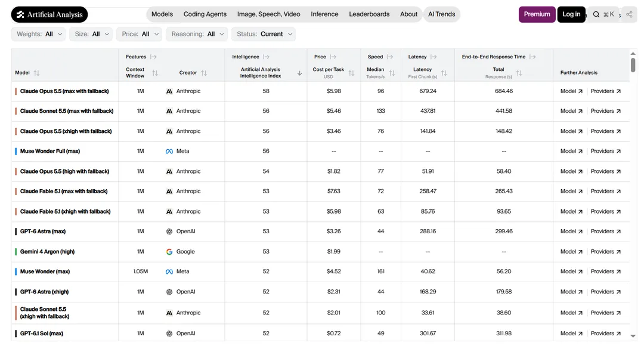Open the Reasoning filter dropdown
644x346 pixels.
pos(197,34)
